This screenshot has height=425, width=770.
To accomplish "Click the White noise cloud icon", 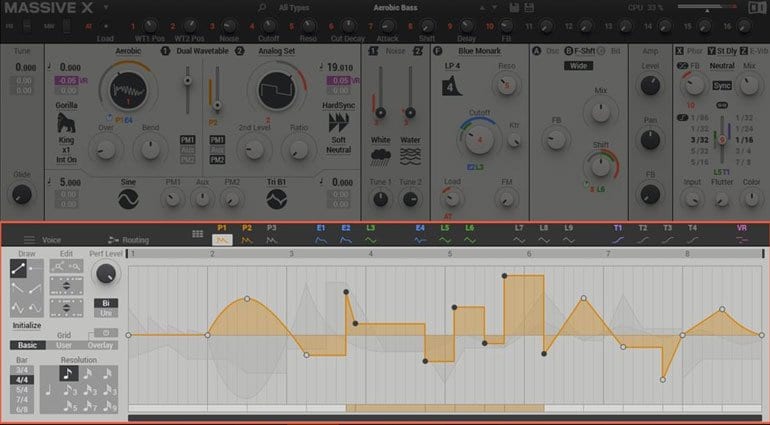I will 381,157.
